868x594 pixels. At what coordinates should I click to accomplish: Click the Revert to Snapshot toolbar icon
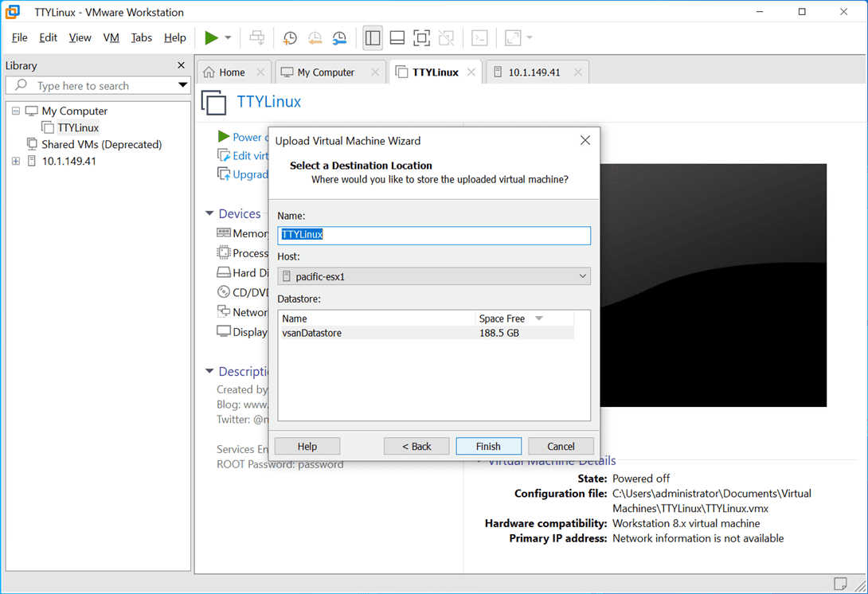[x=315, y=37]
